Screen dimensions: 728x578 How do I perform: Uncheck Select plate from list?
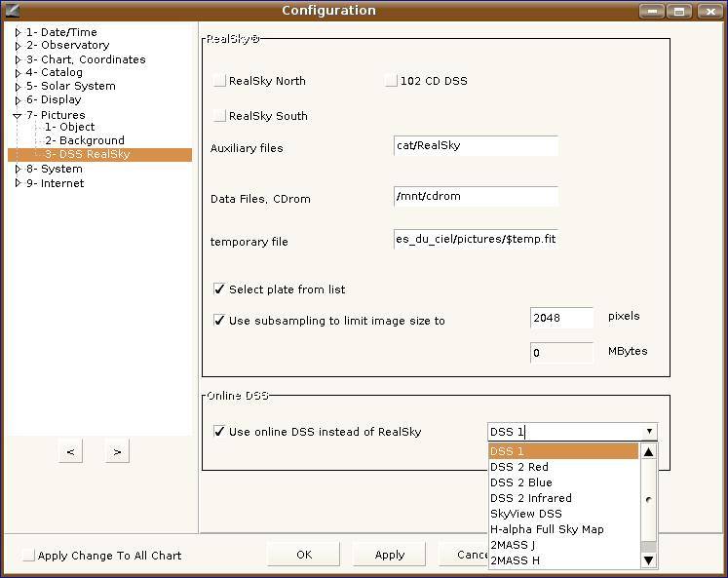[x=219, y=289]
